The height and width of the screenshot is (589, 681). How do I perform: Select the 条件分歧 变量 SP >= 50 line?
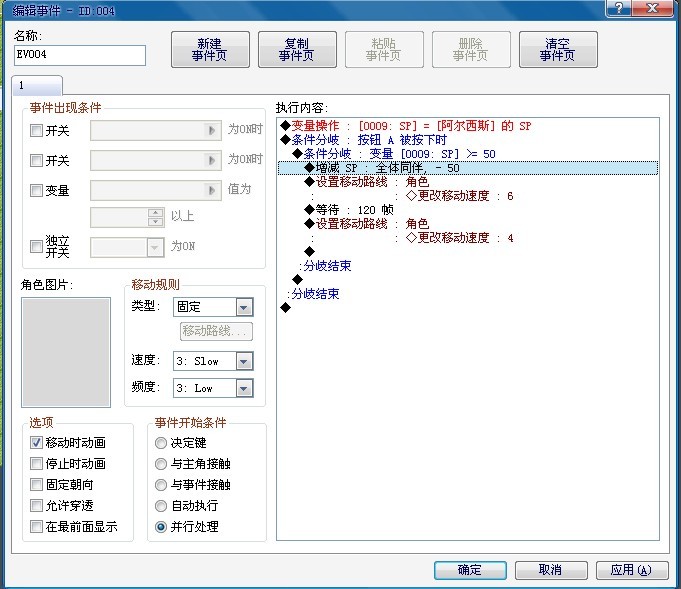pyautogui.click(x=468, y=154)
